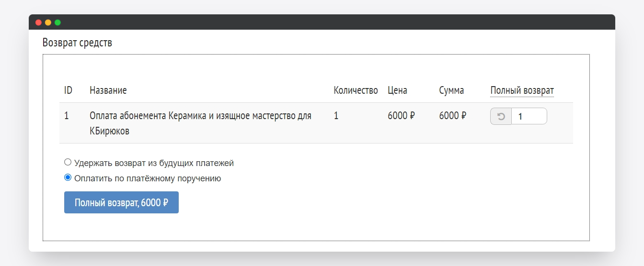Minimize the window using the yellow button
Screen dimensions: 644x266
tap(48, 22)
